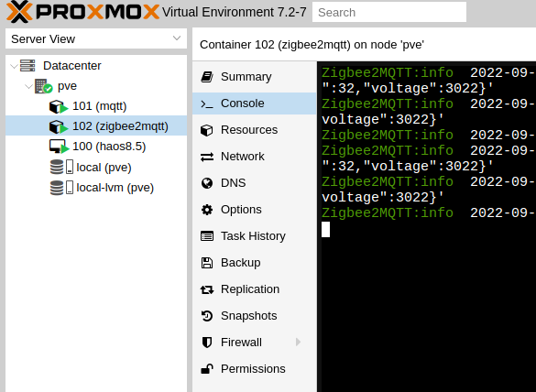Collapse the pve node in tree
Screen dimensions: 536x392
(28, 86)
